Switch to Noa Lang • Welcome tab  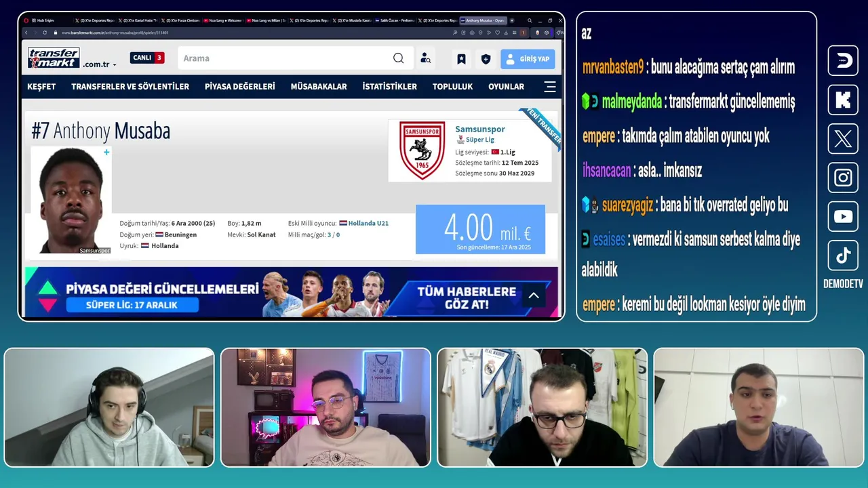click(224, 20)
